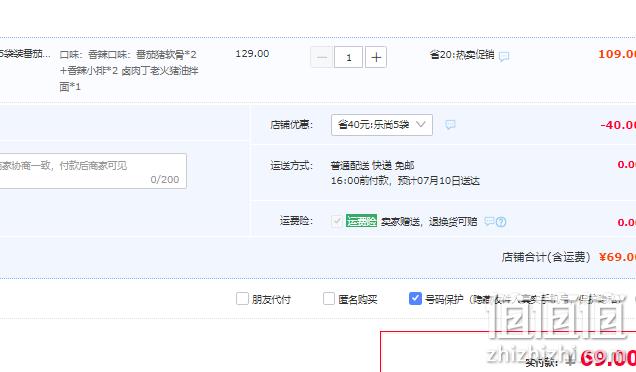
Task: Click the ¥69.00 store total amount
Action: click(617, 257)
